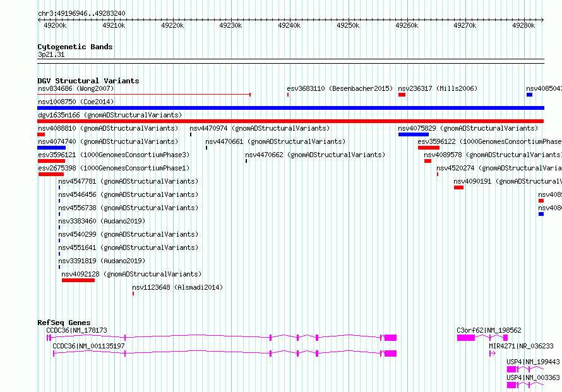Click the C3orf62 large magenta exon block
Viewport: 562px width, 392px height.
tap(466, 338)
